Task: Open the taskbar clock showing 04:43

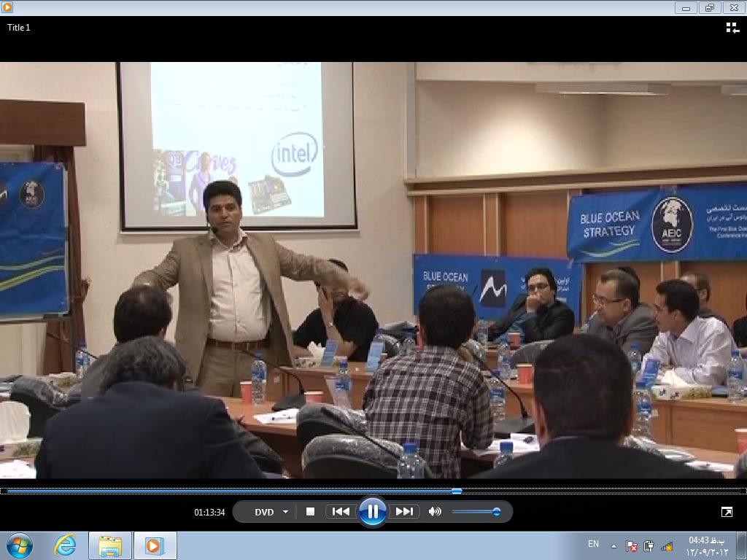Action: [x=706, y=545]
